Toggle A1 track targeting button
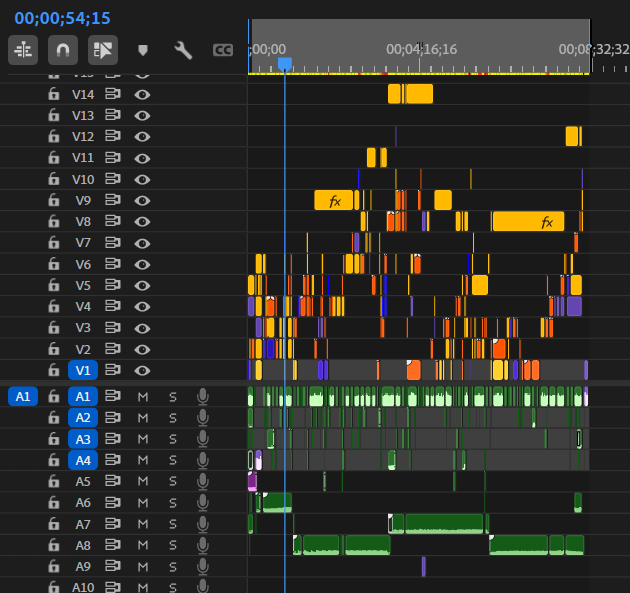The width and height of the screenshot is (630, 593). tap(83, 397)
